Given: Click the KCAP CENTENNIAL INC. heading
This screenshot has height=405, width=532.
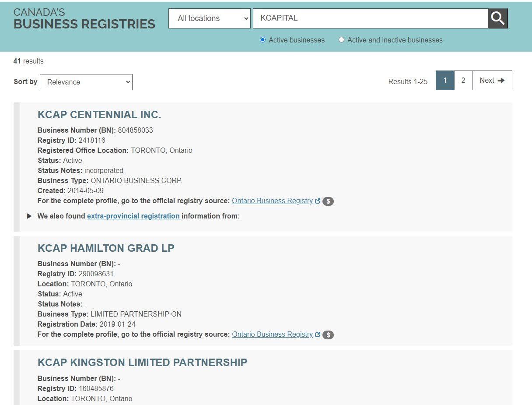Looking at the screenshot, I should click(99, 115).
